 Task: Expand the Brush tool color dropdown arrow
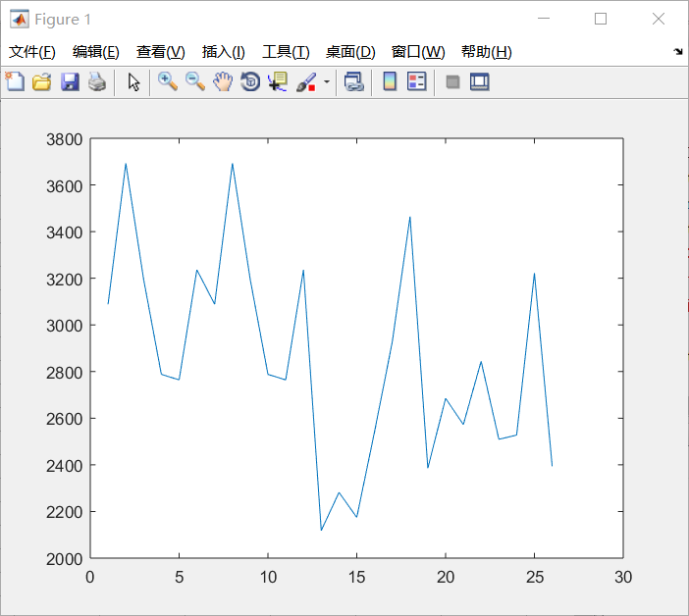[x=327, y=81]
